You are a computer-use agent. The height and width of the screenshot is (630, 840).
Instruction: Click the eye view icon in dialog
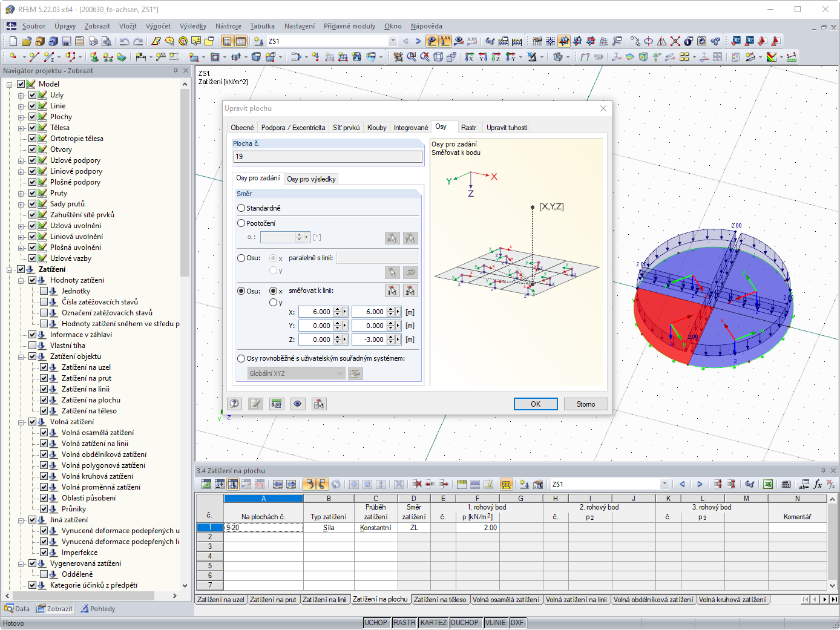[298, 404]
